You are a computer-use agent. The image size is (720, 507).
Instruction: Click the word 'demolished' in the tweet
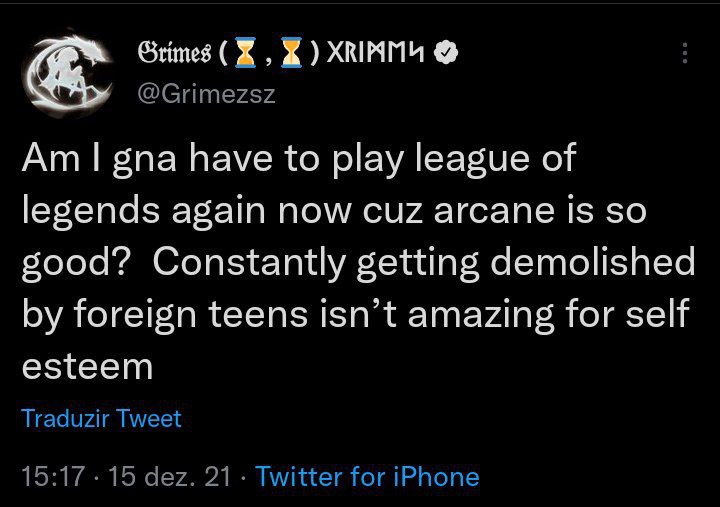point(593,261)
